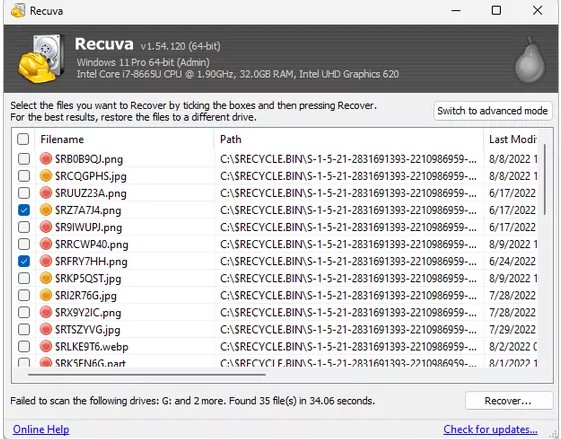
Task: Click the red status dot for $RB0B9QJ.png
Action: click(46, 158)
